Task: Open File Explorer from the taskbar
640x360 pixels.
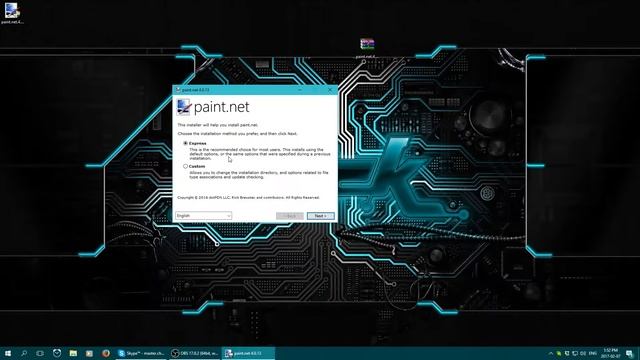Action: (73, 353)
